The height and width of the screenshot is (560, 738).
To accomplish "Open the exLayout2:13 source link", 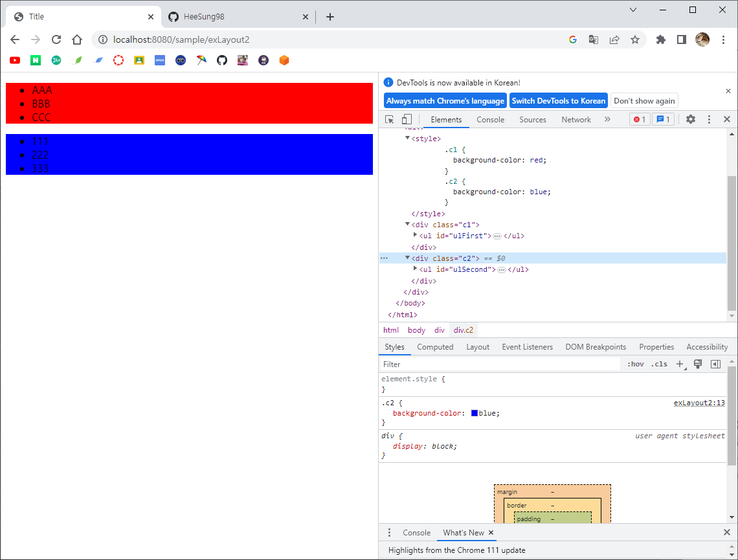I will click(x=699, y=403).
